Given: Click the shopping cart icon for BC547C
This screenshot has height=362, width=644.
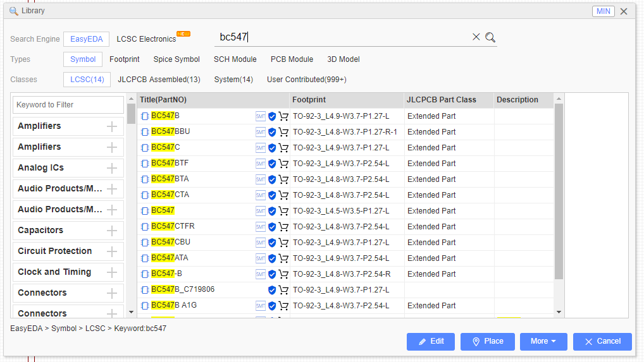Looking at the screenshot, I should [283, 148].
